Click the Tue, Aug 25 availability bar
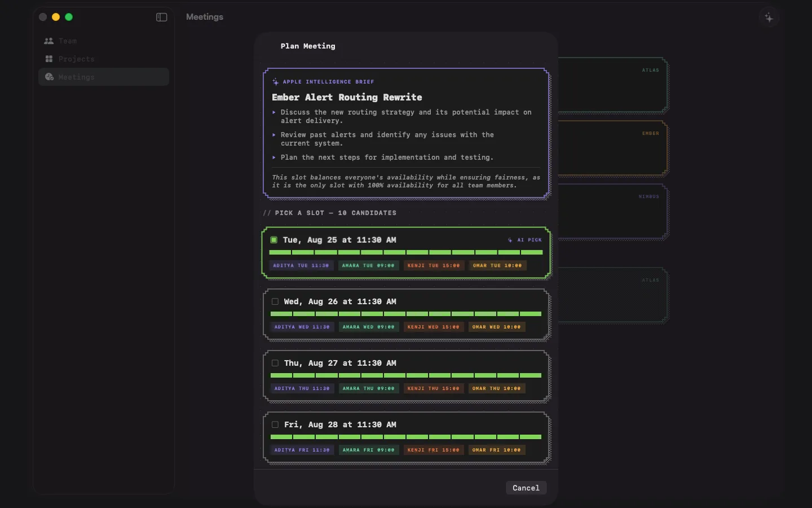Image resolution: width=812 pixels, height=508 pixels. click(406, 252)
